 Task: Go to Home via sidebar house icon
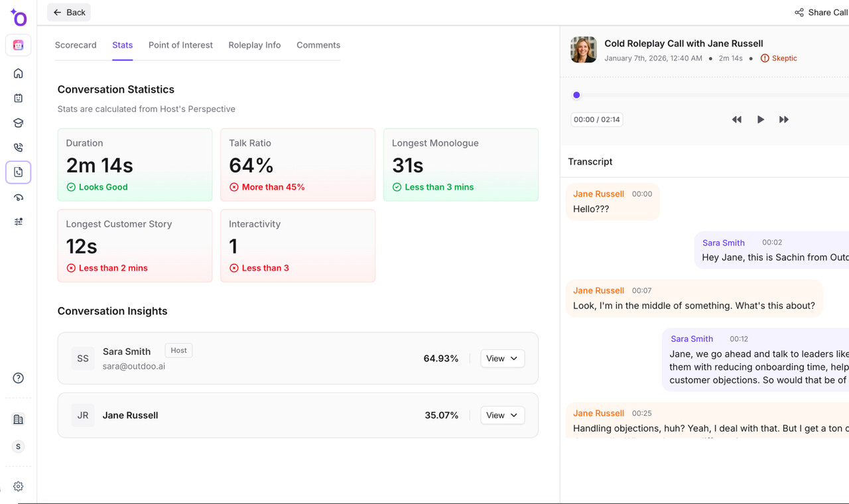pyautogui.click(x=19, y=74)
